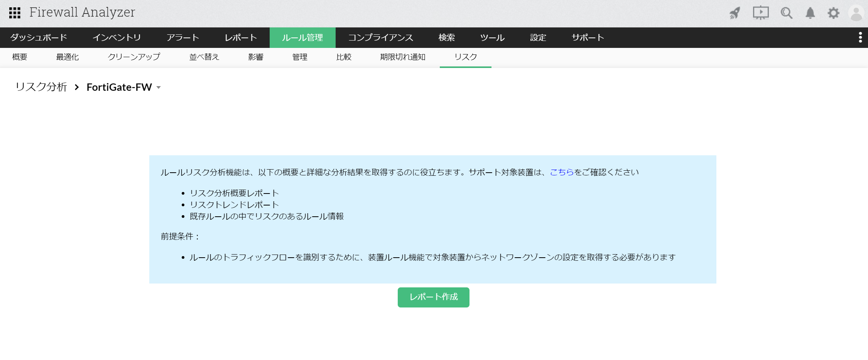Follow the こちら supported devices link

click(x=562, y=172)
